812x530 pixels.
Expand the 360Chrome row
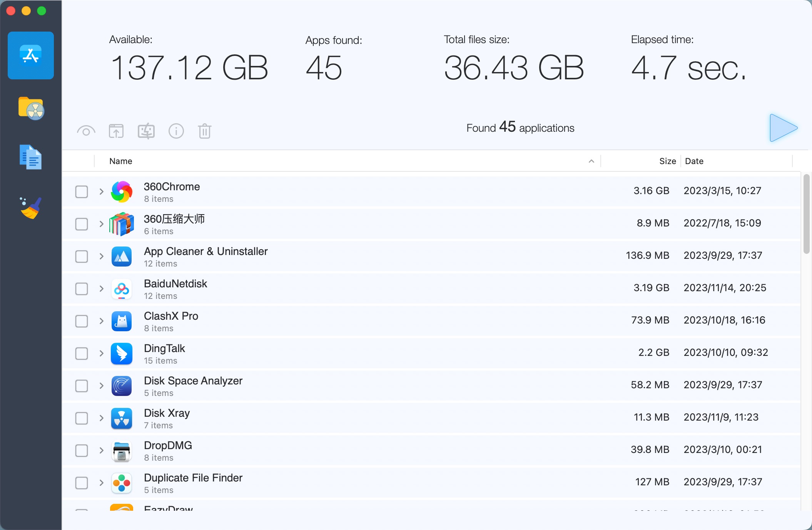(x=101, y=191)
